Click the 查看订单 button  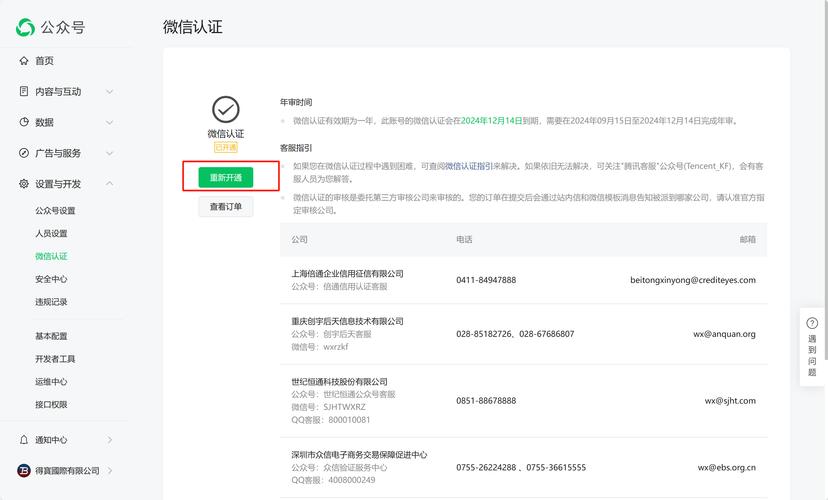click(x=225, y=207)
